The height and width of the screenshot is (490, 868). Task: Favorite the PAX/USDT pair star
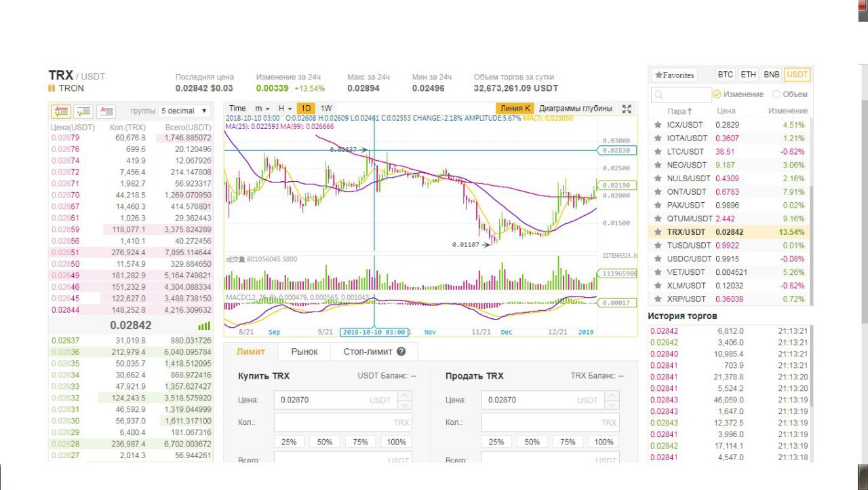point(657,205)
